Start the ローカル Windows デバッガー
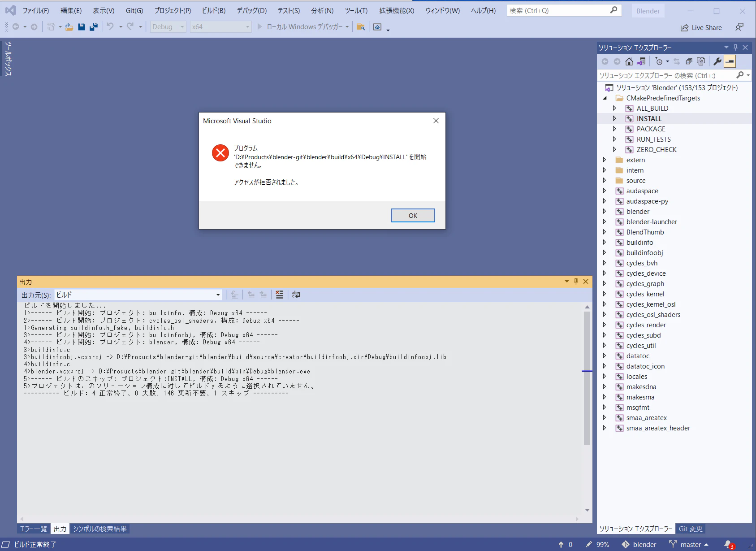The width and height of the screenshot is (756, 551). [303, 27]
